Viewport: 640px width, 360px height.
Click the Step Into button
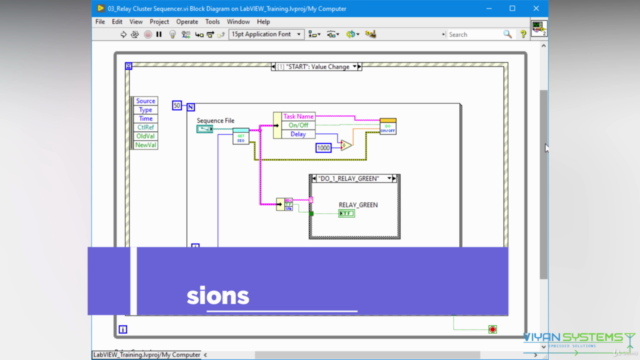pyautogui.click(x=199, y=35)
